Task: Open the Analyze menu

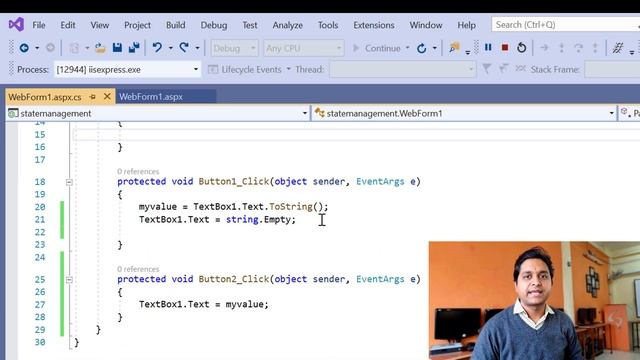Action: (287, 25)
